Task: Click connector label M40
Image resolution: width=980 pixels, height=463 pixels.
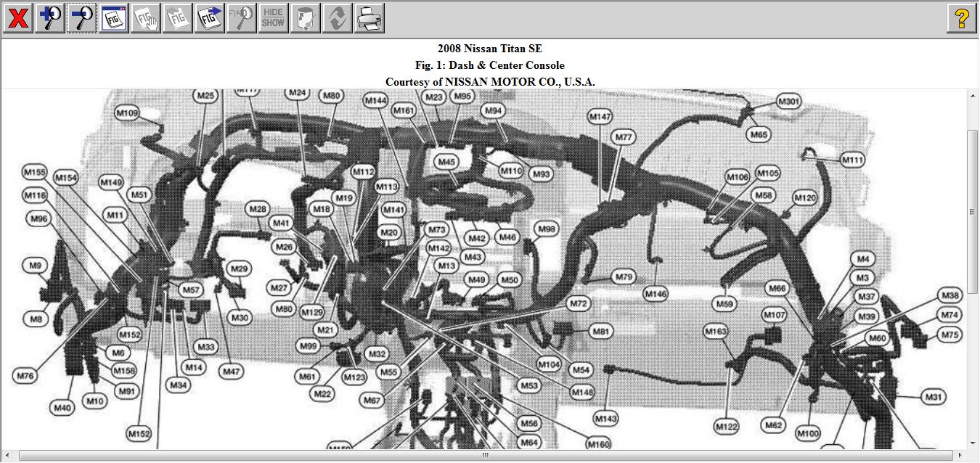Action: point(62,409)
